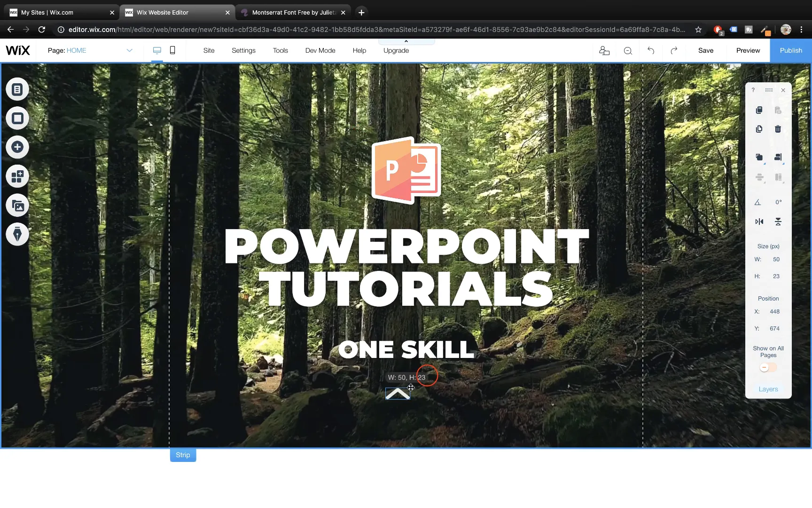The width and height of the screenshot is (812, 508).
Task: Select the Strip label tag
Action: pyautogui.click(x=183, y=455)
